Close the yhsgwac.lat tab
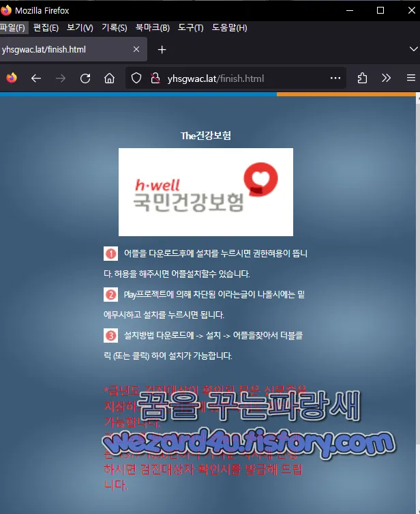Viewport: 420px width, 514px height. click(x=136, y=50)
